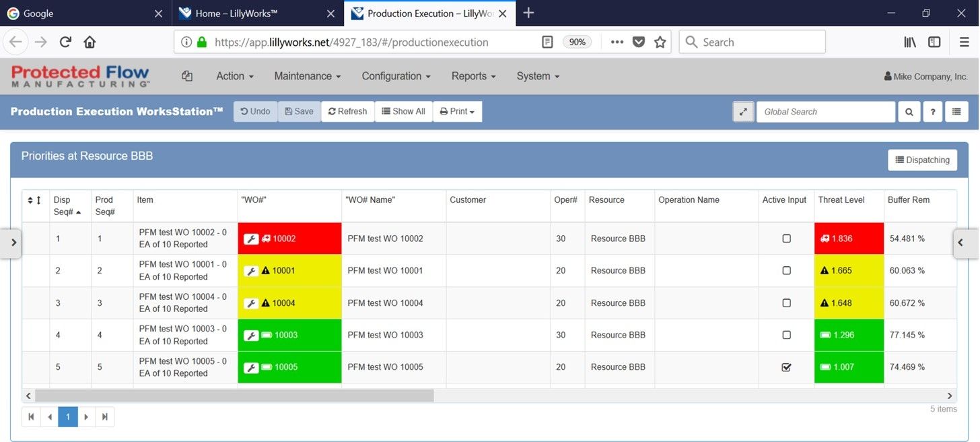The width and height of the screenshot is (980, 442).
Task: Click the magnifier icon beside Global Search
Action: click(909, 112)
